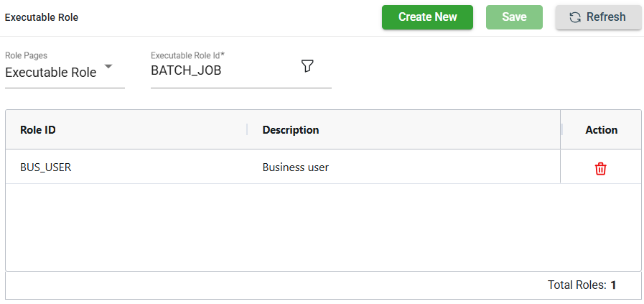Click the green Save button
This screenshot has width=644, height=304.
514,17
